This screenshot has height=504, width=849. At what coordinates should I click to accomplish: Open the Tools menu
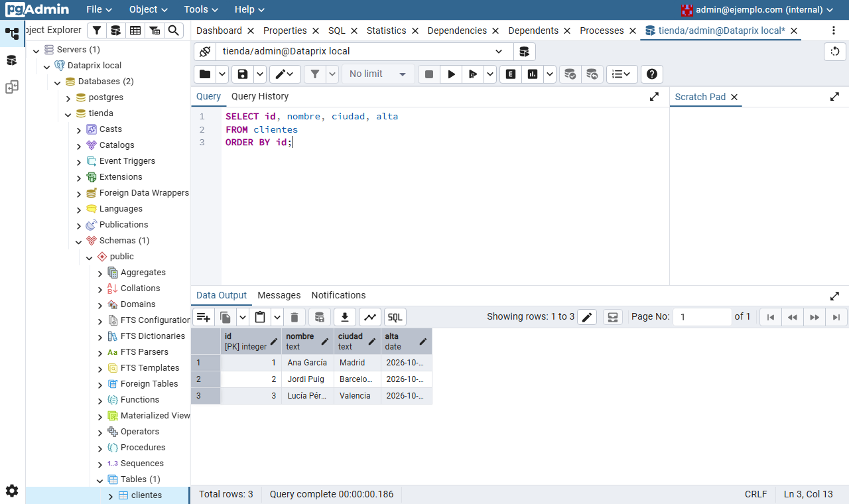[202, 9]
